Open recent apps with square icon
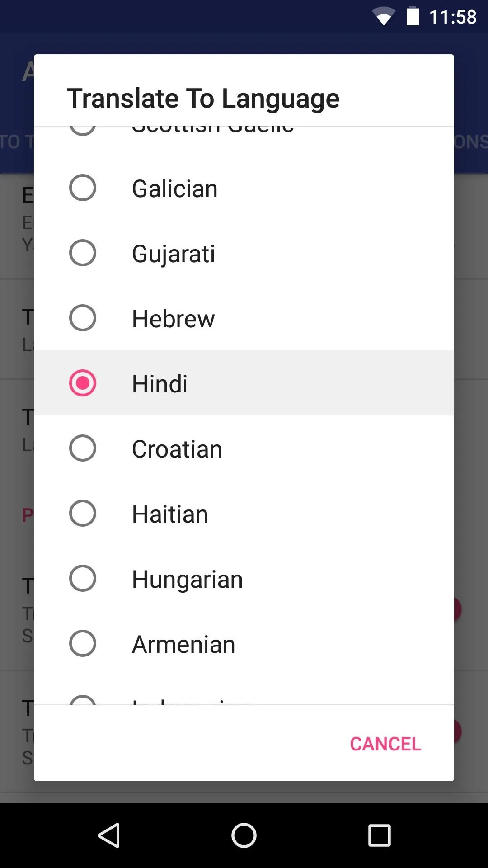488x868 pixels. tap(379, 835)
